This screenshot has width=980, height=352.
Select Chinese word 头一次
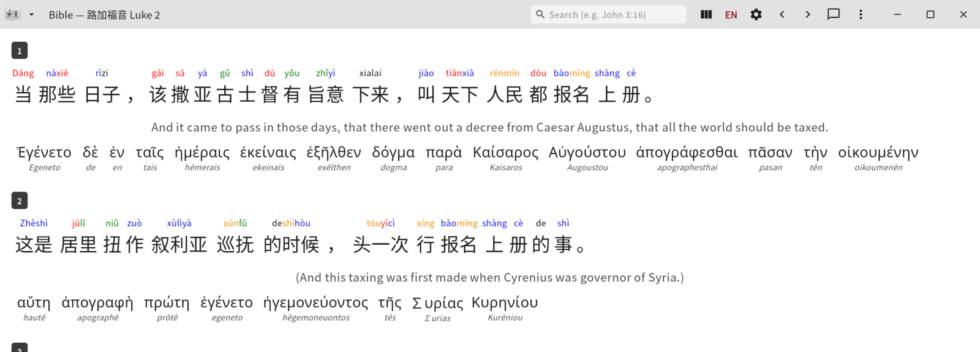[381, 245]
